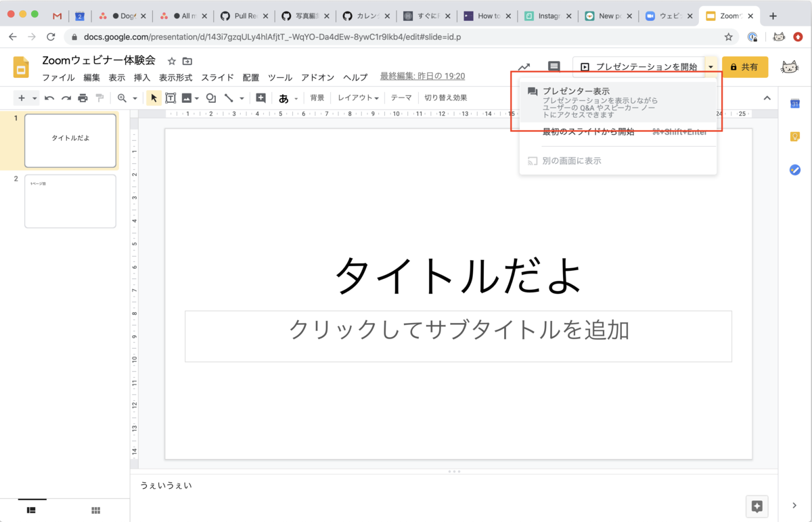Open the 表示形式 menu

[176, 77]
